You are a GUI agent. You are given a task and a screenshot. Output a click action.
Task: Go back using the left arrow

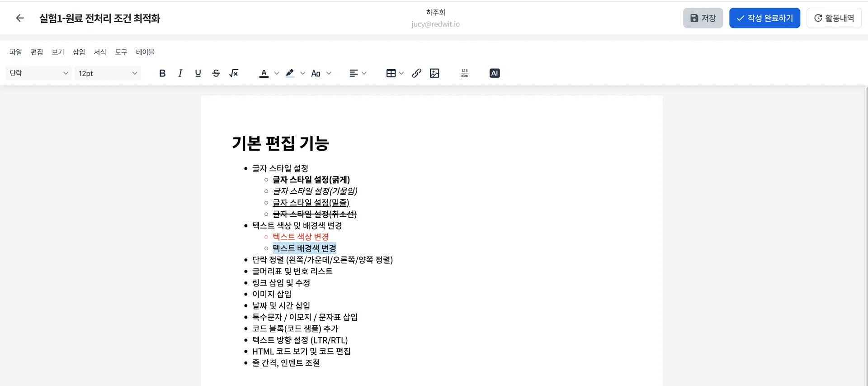point(20,18)
